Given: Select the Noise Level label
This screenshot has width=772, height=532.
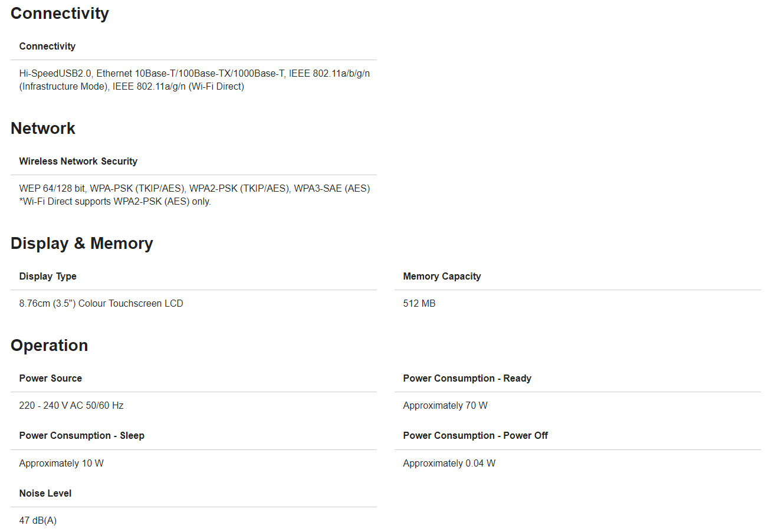Looking at the screenshot, I should coord(45,493).
